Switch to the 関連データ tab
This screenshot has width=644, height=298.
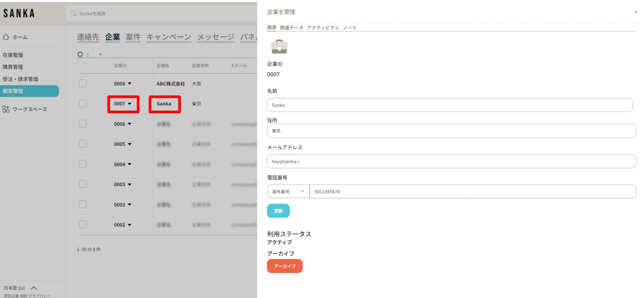[x=291, y=28]
